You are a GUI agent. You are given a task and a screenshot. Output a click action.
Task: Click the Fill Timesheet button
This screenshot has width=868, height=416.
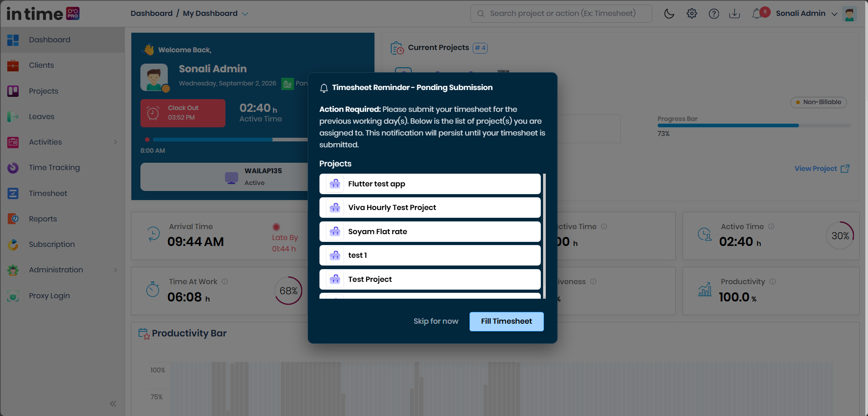click(506, 321)
